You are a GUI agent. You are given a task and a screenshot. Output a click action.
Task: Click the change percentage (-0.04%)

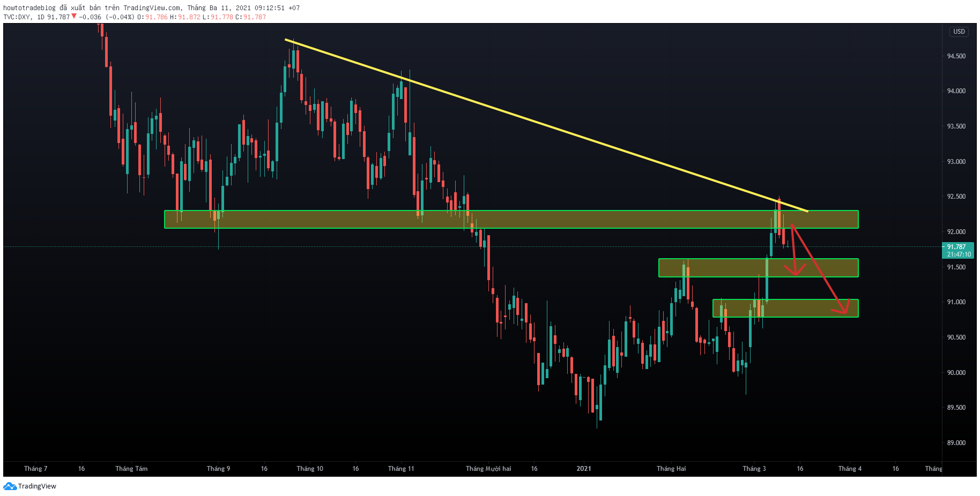click(120, 17)
